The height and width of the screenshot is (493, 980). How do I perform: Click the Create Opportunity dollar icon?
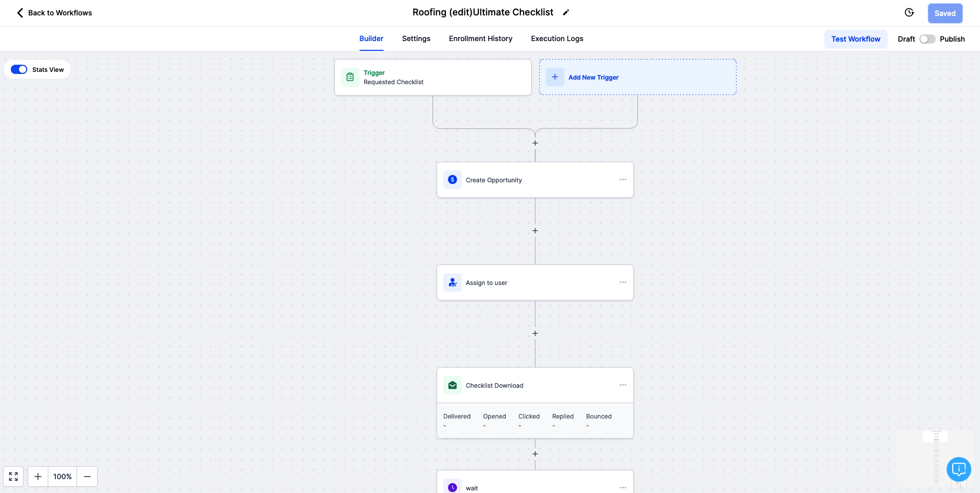pos(453,180)
